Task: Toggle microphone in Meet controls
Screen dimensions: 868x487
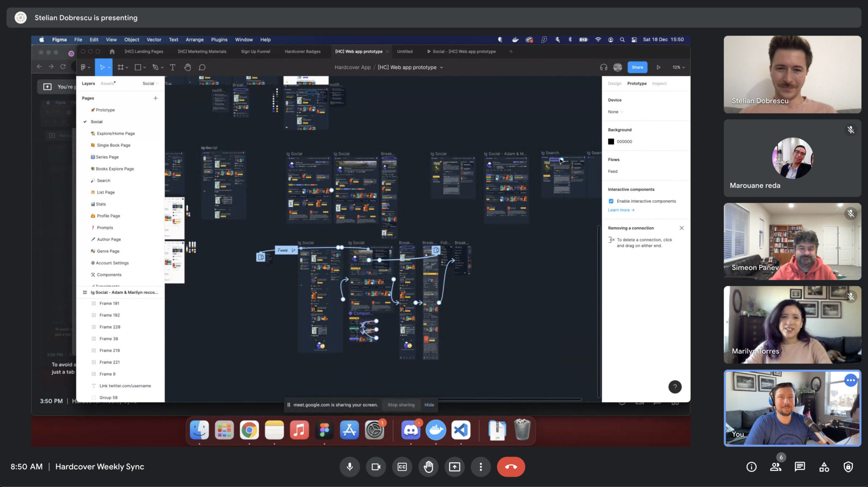Action: click(x=350, y=467)
